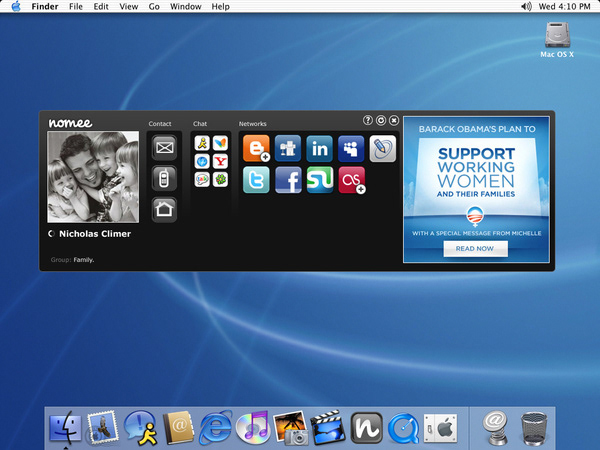
Task: Open the Facebook network icon
Action: tap(288, 180)
